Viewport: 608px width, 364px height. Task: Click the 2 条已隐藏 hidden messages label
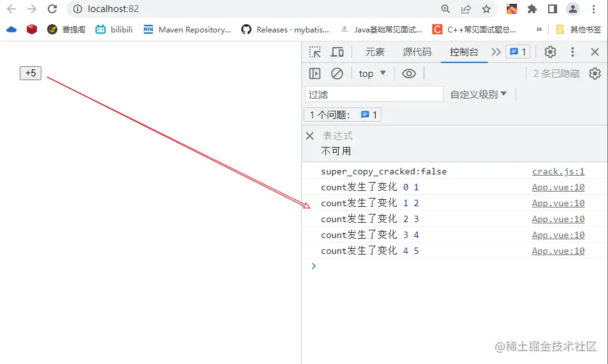pos(556,74)
